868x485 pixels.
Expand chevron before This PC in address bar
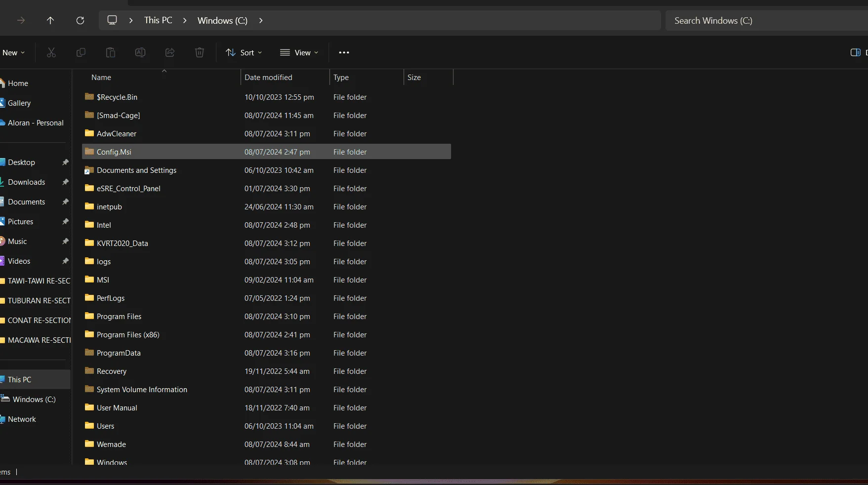(131, 20)
